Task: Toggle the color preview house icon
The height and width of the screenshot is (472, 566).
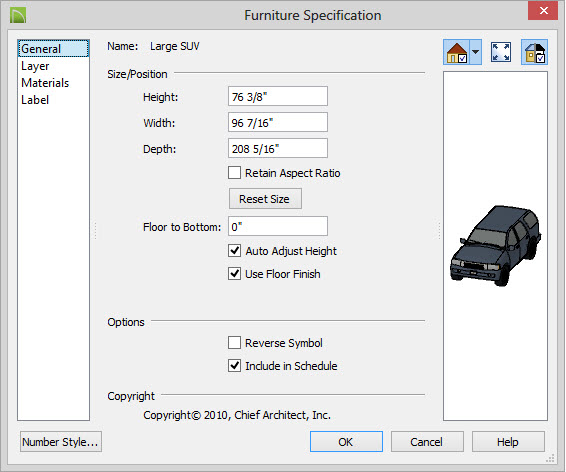Action: [x=534, y=52]
